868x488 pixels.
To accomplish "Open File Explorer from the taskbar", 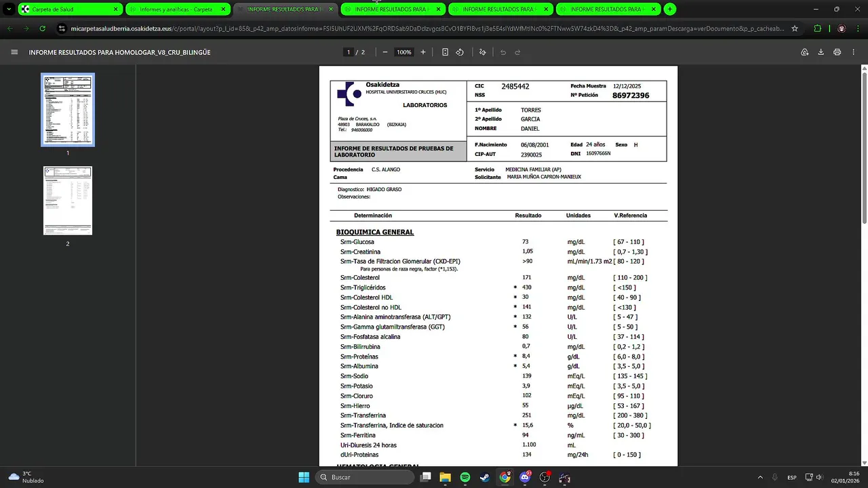I will [445, 477].
